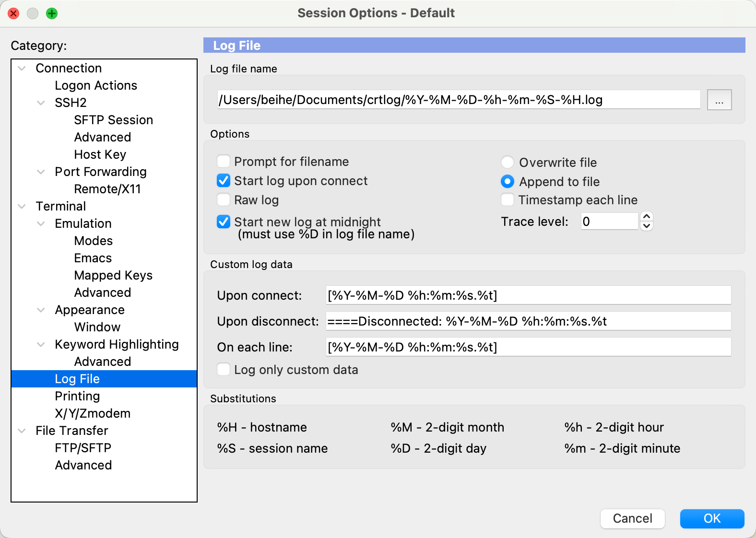The height and width of the screenshot is (538, 756).
Task: Check Log only custom data
Action: [224, 370]
